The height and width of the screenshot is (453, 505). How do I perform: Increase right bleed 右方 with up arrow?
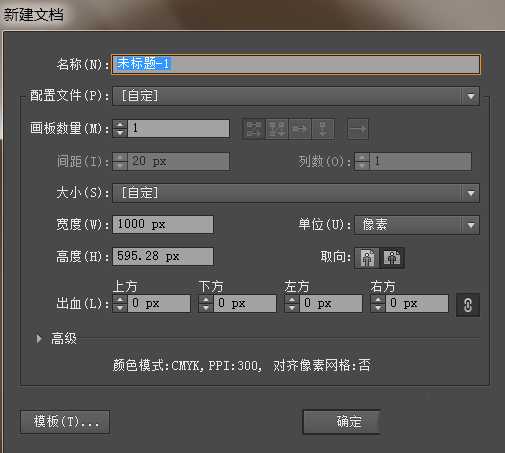click(x=378, y=299)
